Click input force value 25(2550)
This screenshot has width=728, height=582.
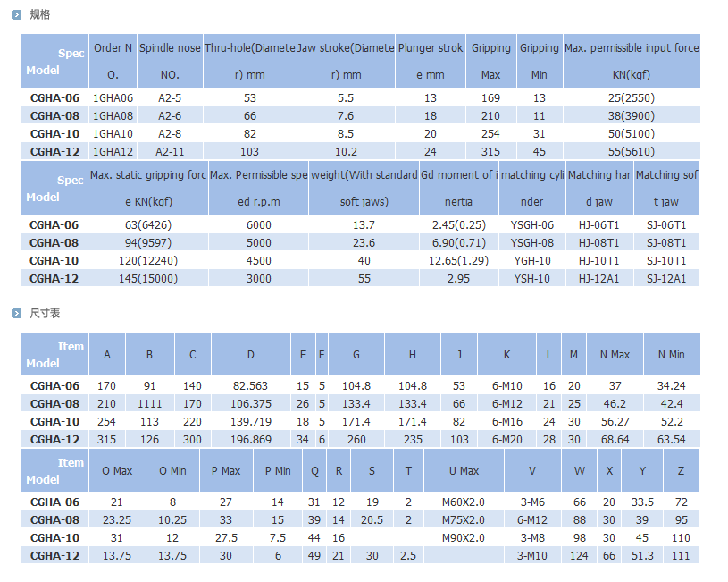[632, 98]
